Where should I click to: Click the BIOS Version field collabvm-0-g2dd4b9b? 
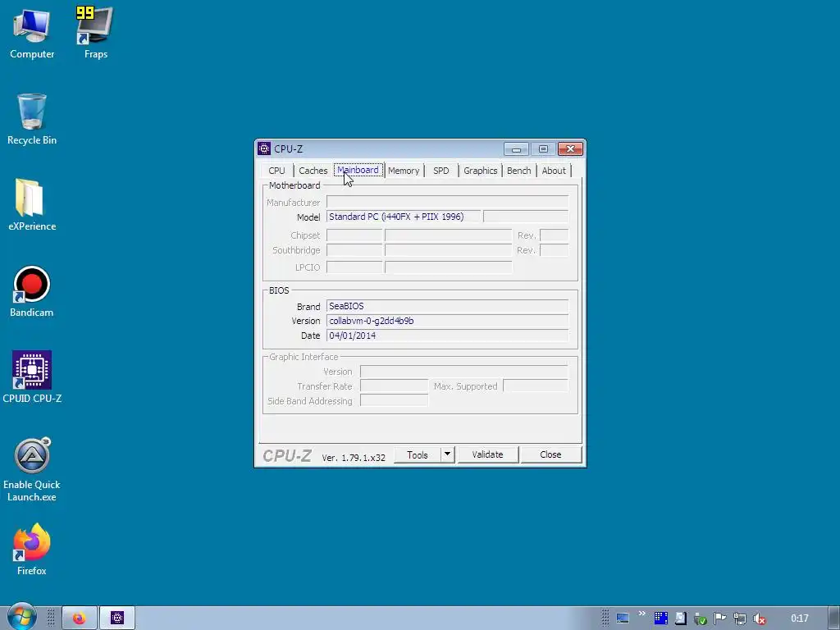pyautogui.click(x=447, y=321)
